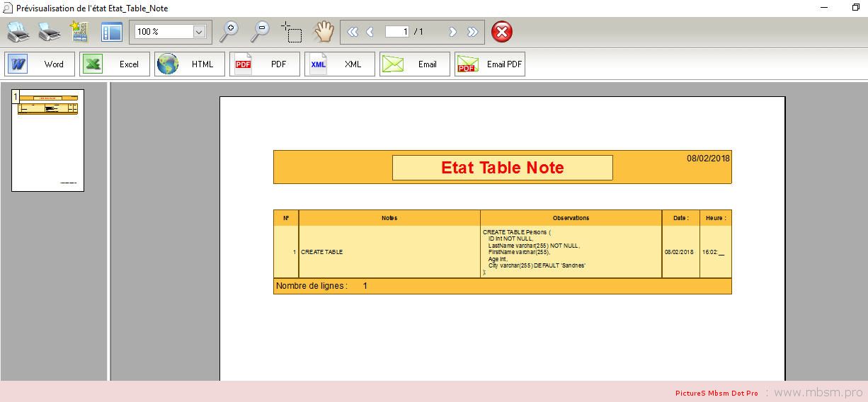Viewport: 868px width, 402px height.
Task: Click the print setup icon with star
Action: 79,32
